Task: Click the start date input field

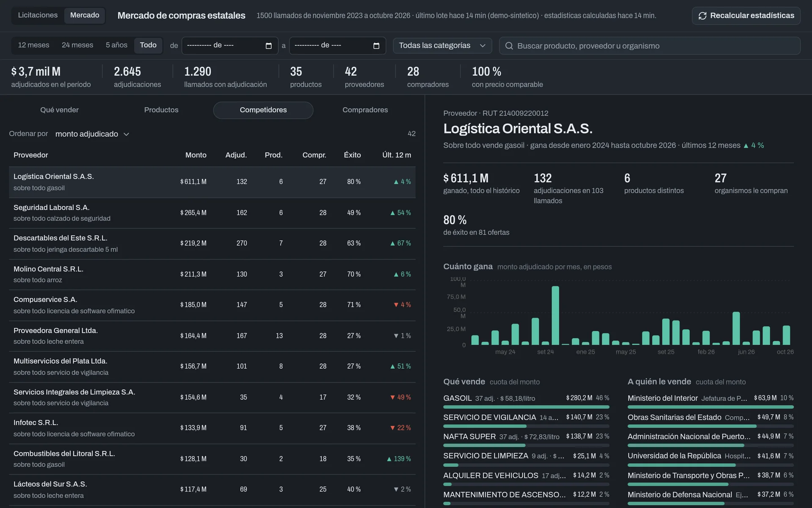Action: click(230, 46)
